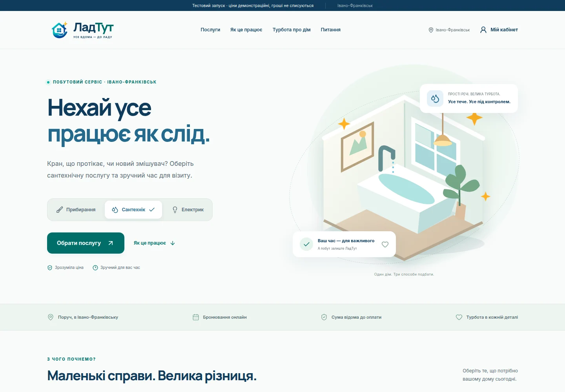The height and width of the screenshot is (392, 565).
Task: Click the Ваш час — для важливого card
Action: (344, 244)
